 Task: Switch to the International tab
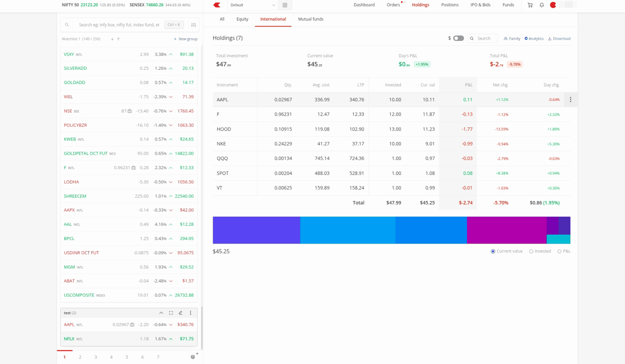pyautogui.click(x=273, y=19)
